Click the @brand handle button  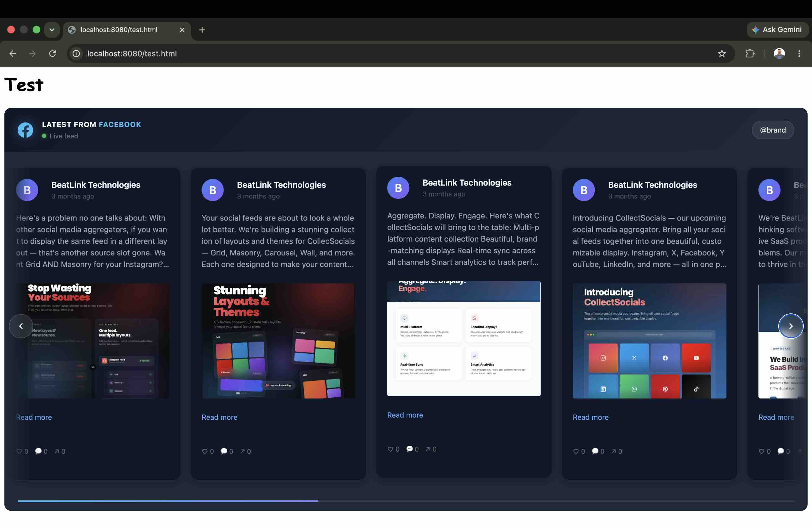[773, 130]
